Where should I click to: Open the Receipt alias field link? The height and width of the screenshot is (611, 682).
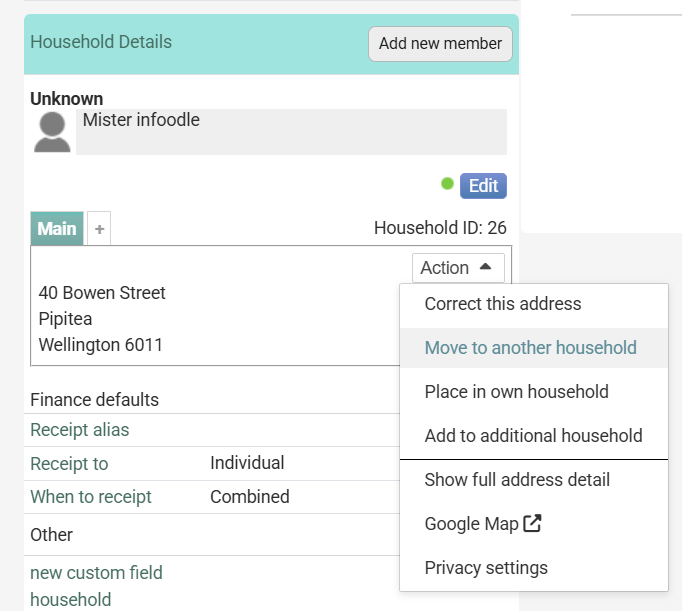pyautogui.click(x=80, y=430)
